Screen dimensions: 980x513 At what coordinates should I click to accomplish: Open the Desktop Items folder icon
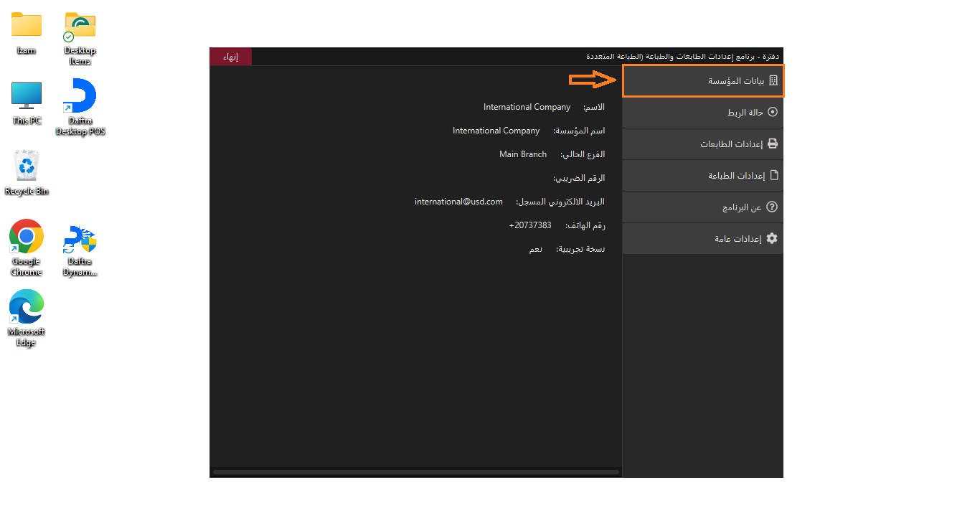(80, 37)
